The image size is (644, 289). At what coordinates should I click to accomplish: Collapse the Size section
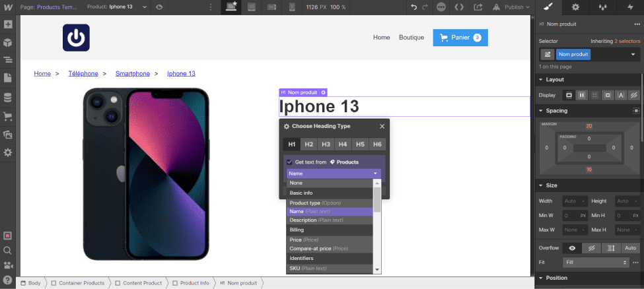tap(551, 185)
